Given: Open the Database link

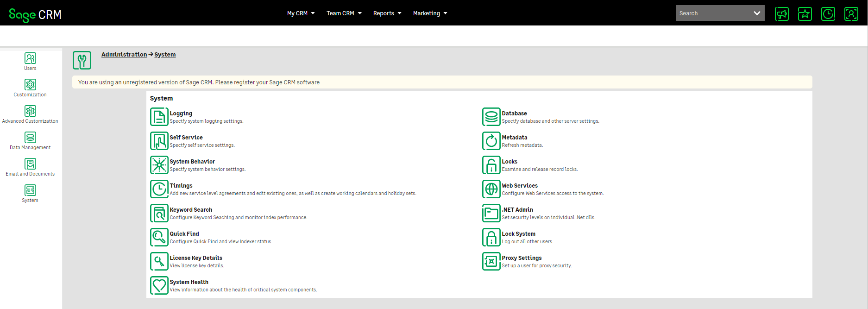Looking at the screenshot, I should 514,114.
